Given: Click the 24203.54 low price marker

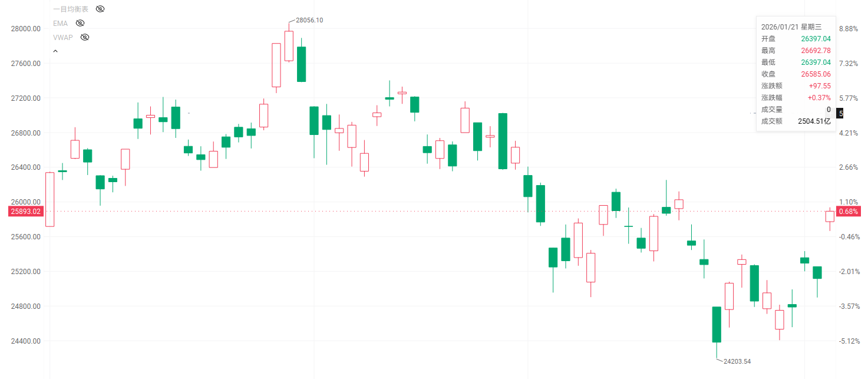Looking at the screenshot, I should pyautogui.click(x=737, y=361).
